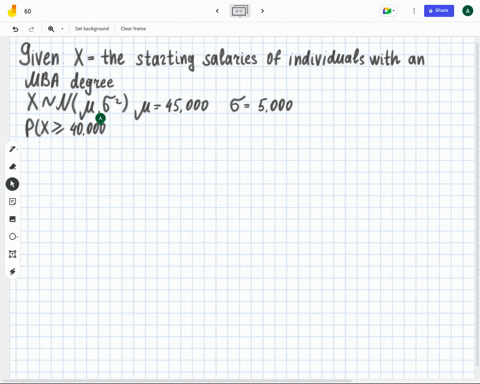Go to the next frame

(x=262, y=11)
